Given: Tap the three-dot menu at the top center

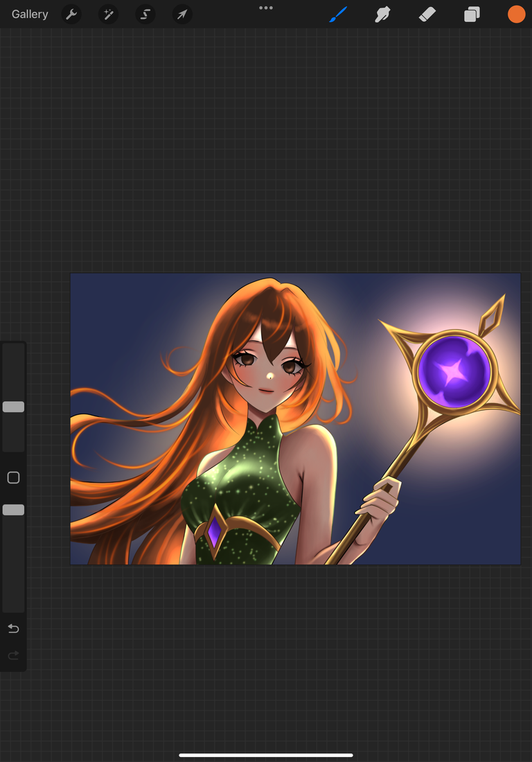Looking at the screenshot, I should pos(266,8).
